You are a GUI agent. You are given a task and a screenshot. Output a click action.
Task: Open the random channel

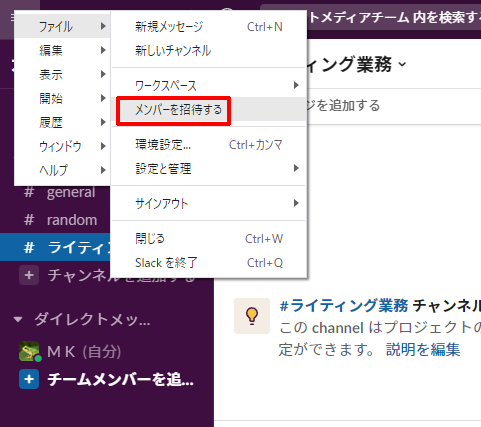coord(72,220)
